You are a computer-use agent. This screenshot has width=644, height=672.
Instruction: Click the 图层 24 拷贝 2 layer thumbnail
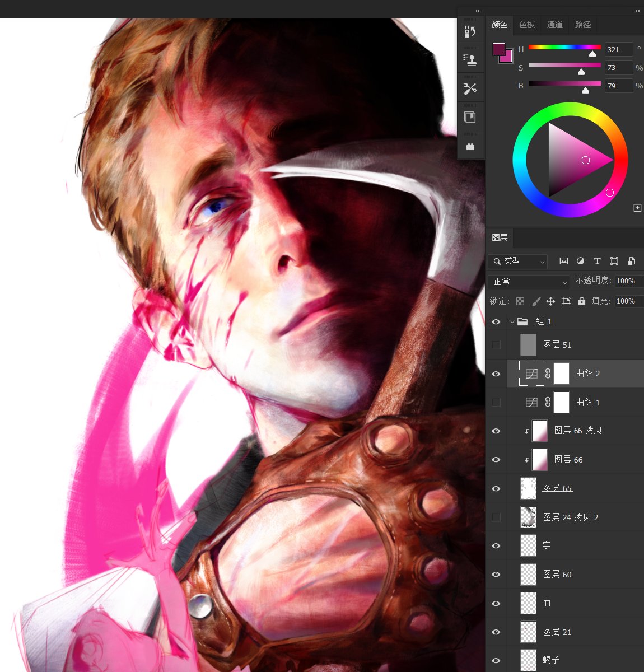pos(529,517)
